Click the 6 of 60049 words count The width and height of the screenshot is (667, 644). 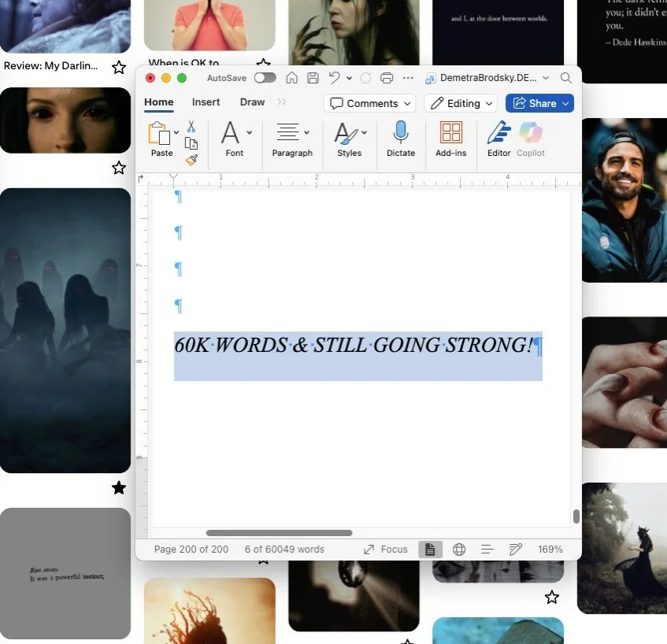[x=284, y=550]
